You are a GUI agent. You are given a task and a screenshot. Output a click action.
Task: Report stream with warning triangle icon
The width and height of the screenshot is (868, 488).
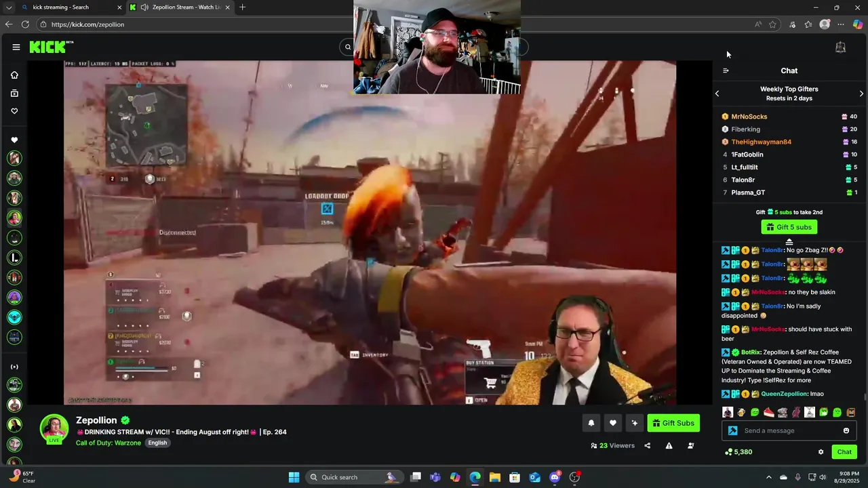669,445
